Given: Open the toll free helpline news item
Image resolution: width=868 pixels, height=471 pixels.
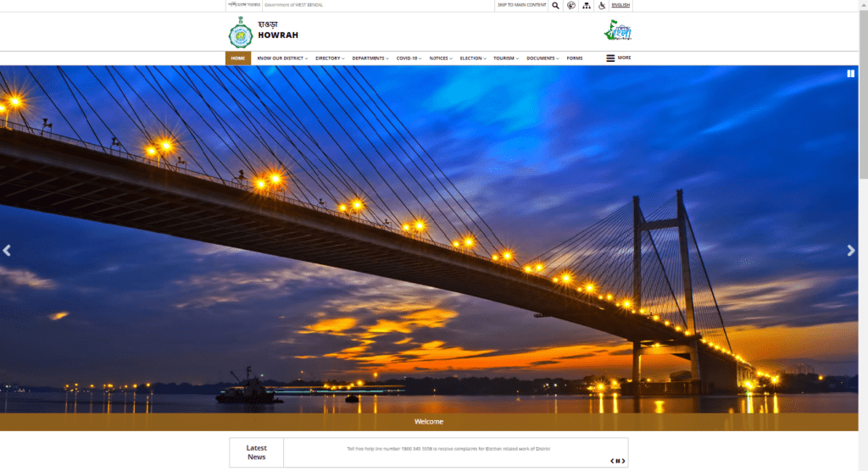Looking at the screenshot, I should click(x=448, y=449).
